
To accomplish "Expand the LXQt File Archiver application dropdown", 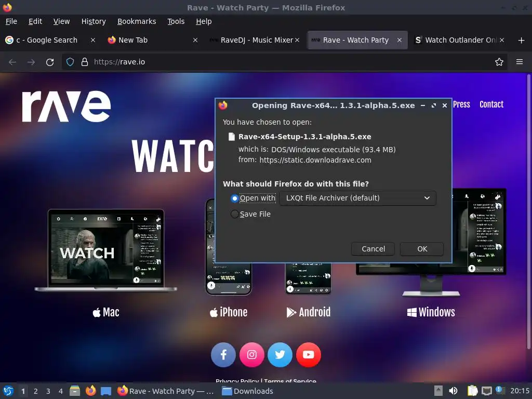I will (x=358, y=198).
